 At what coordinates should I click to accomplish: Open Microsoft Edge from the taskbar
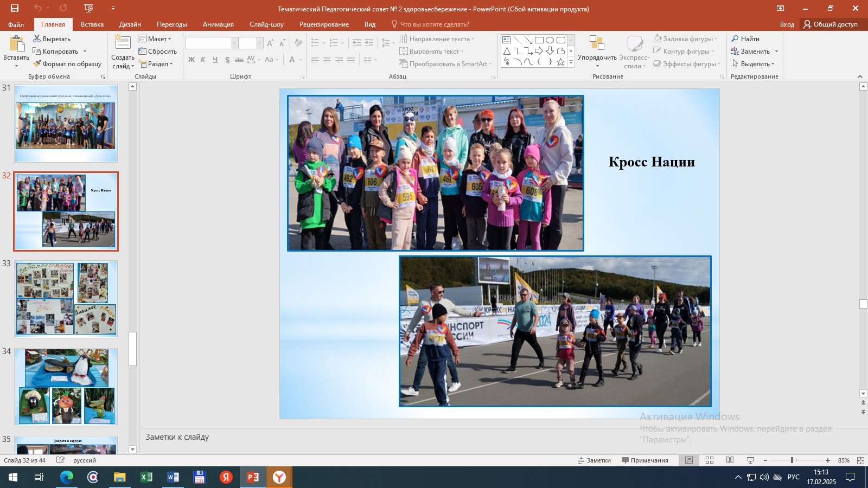click(x=67, y=477)
